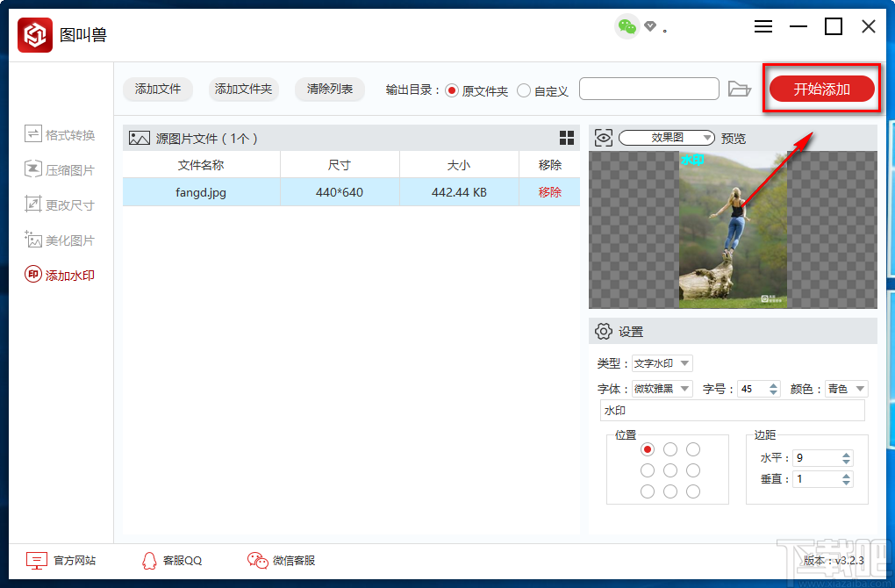Open the hamburger menu icon
Viewport: 895px width, 588px height.
pos(763,26)
